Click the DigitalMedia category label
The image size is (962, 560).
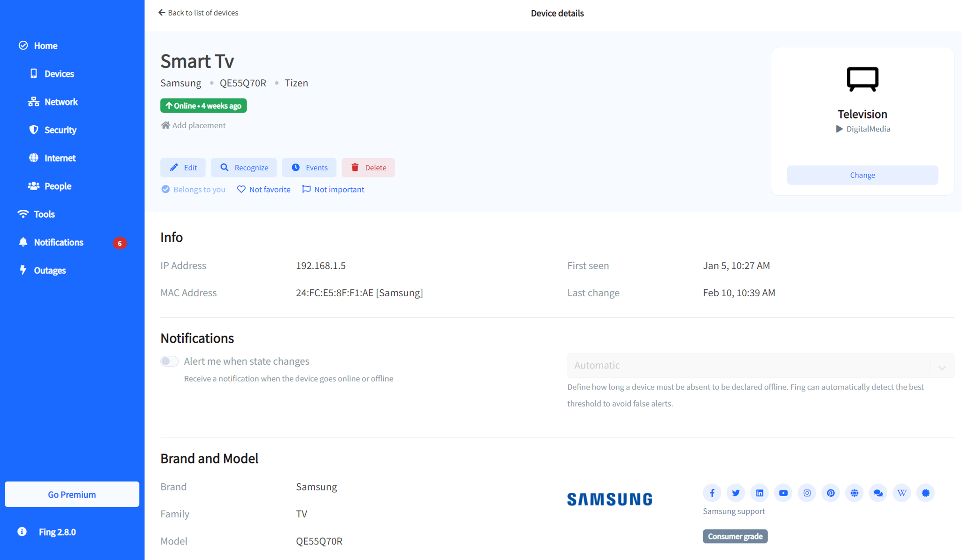(868, 129)
